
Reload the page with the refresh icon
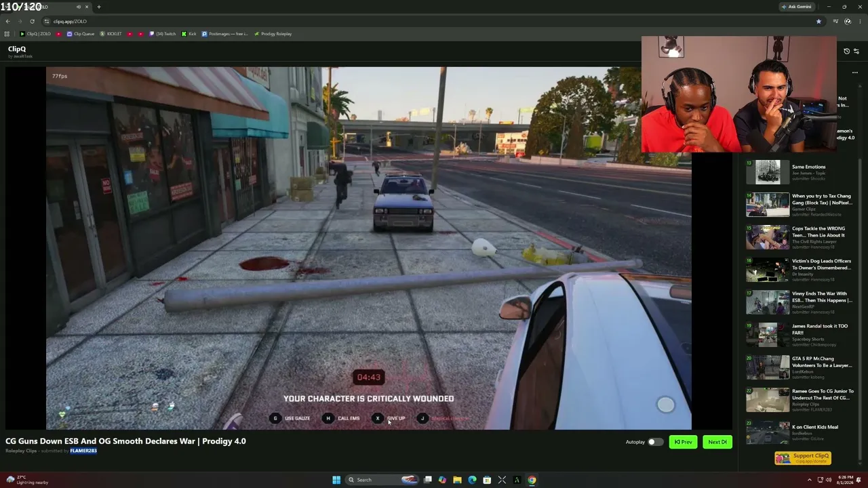[32, 21]
